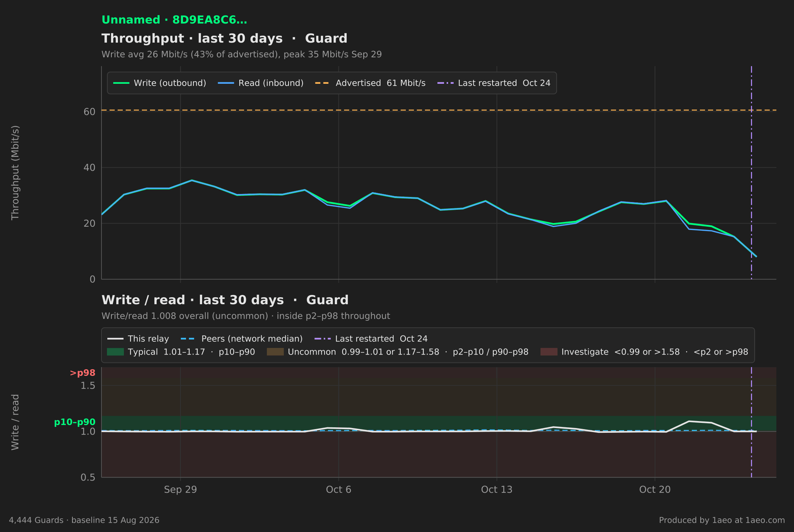794x532 pixels.
Task: Click the 'This relay' legend entry
Action: [138, 339]
